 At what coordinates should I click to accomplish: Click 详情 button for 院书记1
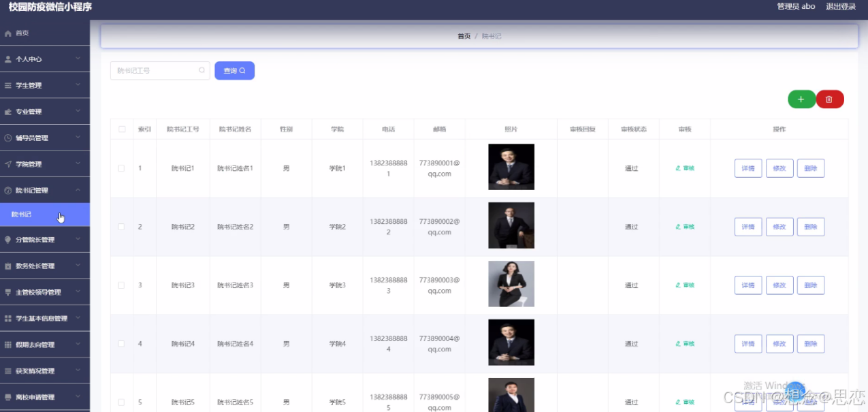[x=748, y=168]
